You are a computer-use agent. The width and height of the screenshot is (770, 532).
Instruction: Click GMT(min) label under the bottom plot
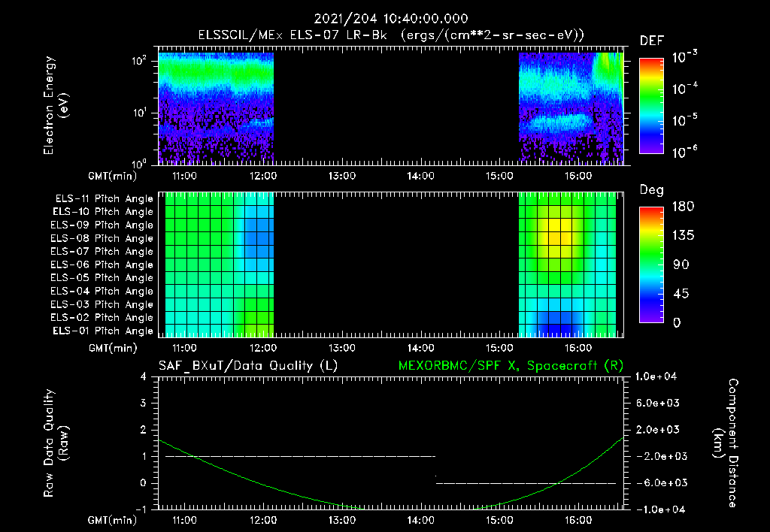point(113,520)
